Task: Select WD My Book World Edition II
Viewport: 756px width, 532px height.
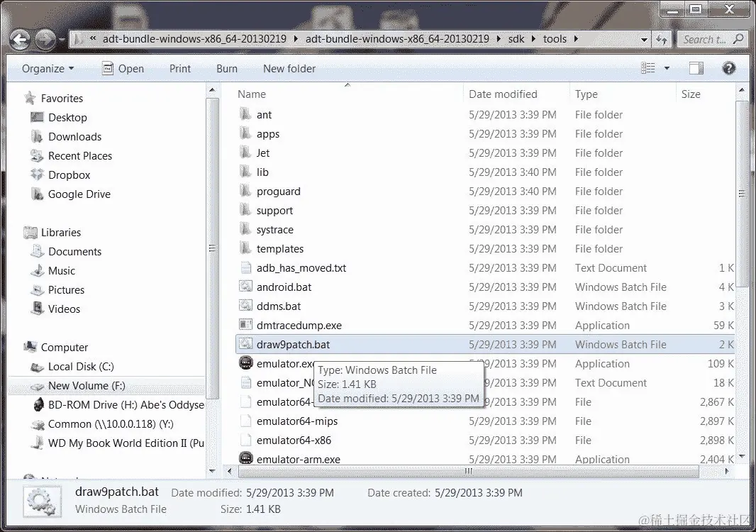Action: (x=126, y=443)
